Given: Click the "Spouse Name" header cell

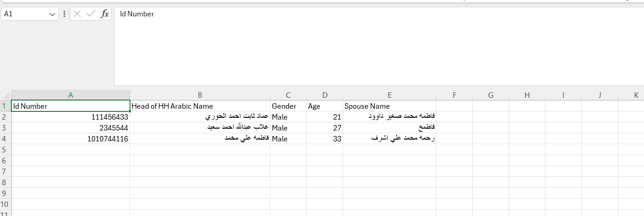Looking at the screenshot, I should [x=389, y=106].
